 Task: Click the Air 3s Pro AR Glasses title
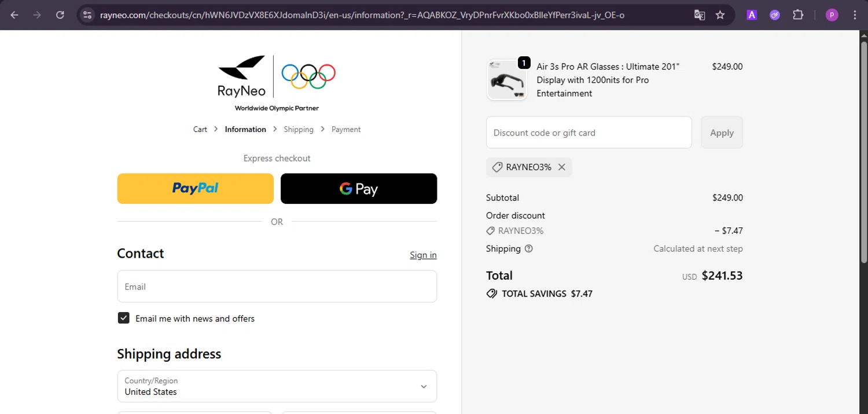[x=608, y=80]
